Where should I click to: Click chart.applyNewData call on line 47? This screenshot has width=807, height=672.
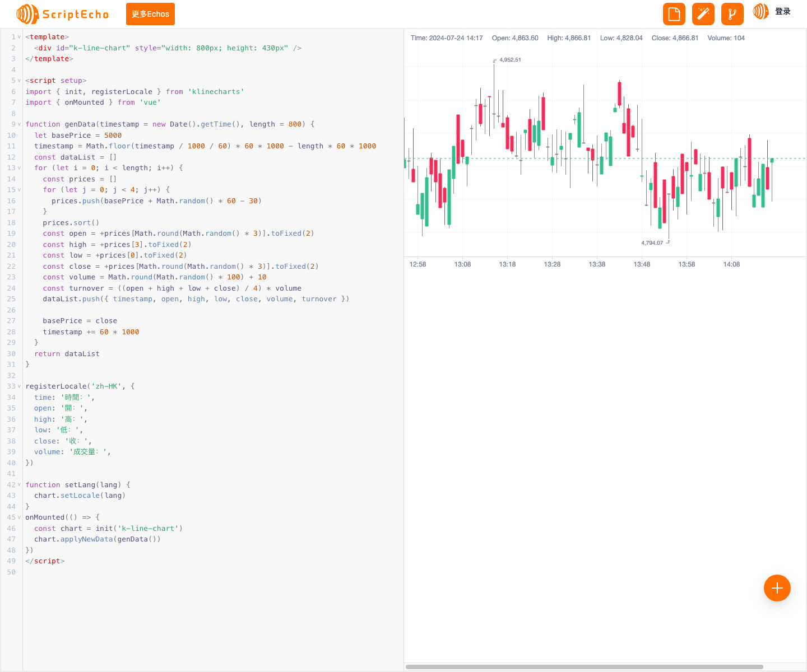pos(98,539)
